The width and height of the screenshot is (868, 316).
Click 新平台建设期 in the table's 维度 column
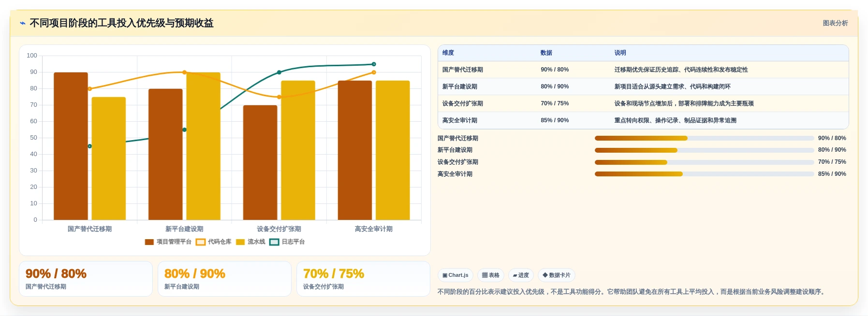[x=460, y=86]
